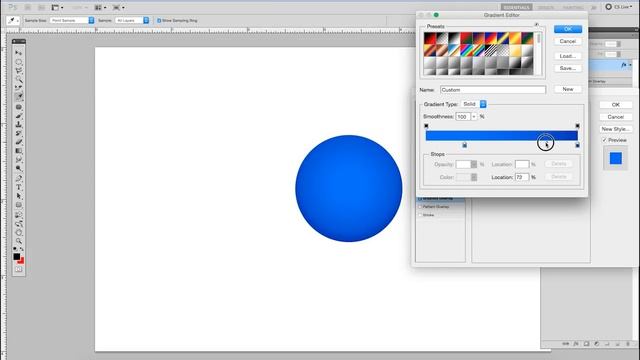This screenshot has width=640, height=360.
Task: Open presets flyout menu arrow
Action: pyautogui.click(x=537, y=25)
